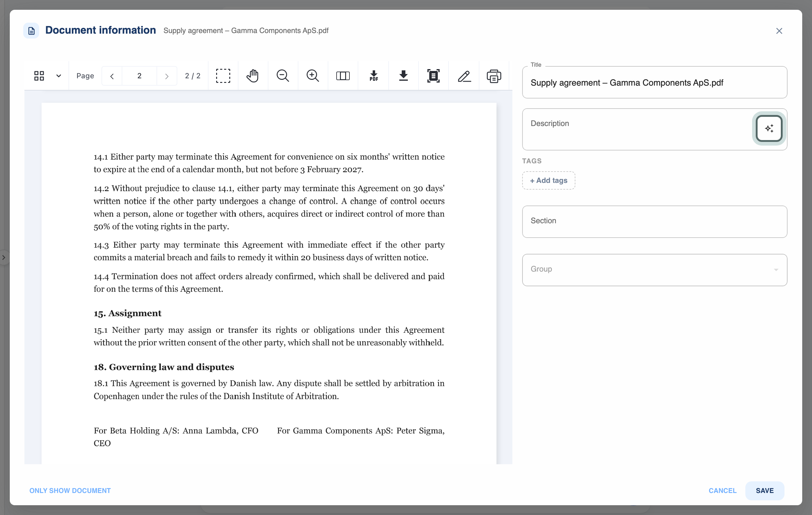Go to the previous page
The width and height of the screenshot is (812, 515).
(x=112, y=76)
